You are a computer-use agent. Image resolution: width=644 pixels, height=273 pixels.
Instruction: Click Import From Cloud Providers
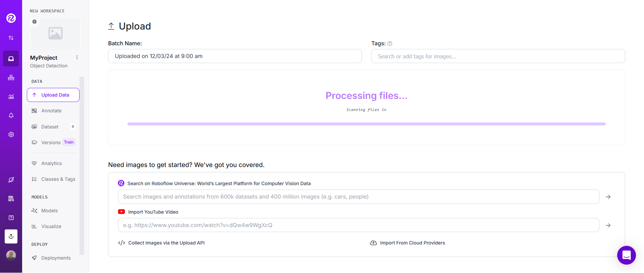point(412,243)
